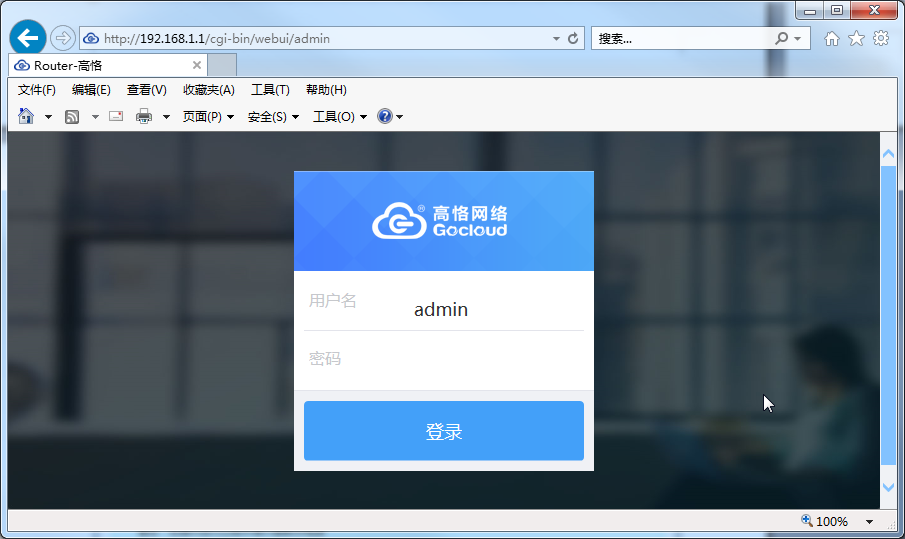Image resolution: width=905 pixels, height=539 pixels.
Task: Open the settings gear menu
Action: tap(881, 39)
